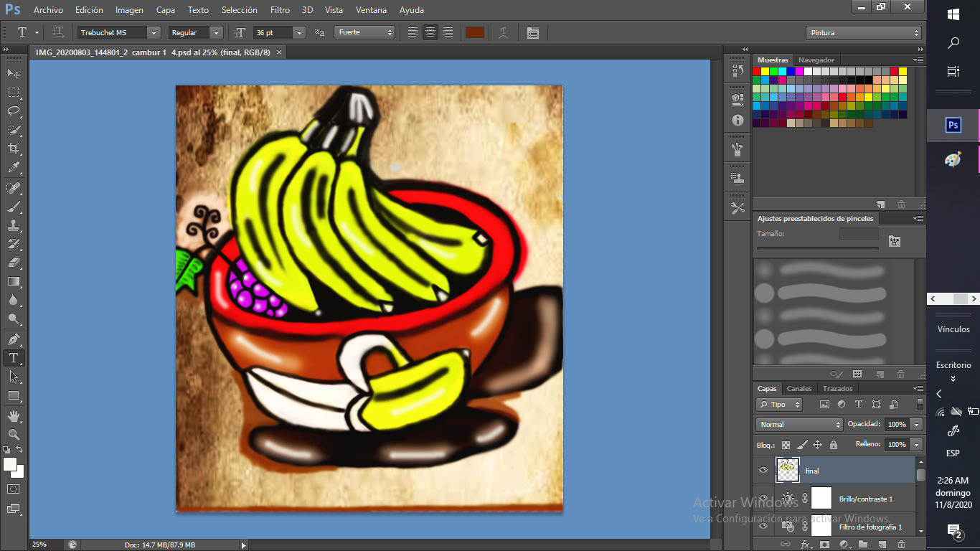
Task: Select the Move tool
Action: (14, 73)
